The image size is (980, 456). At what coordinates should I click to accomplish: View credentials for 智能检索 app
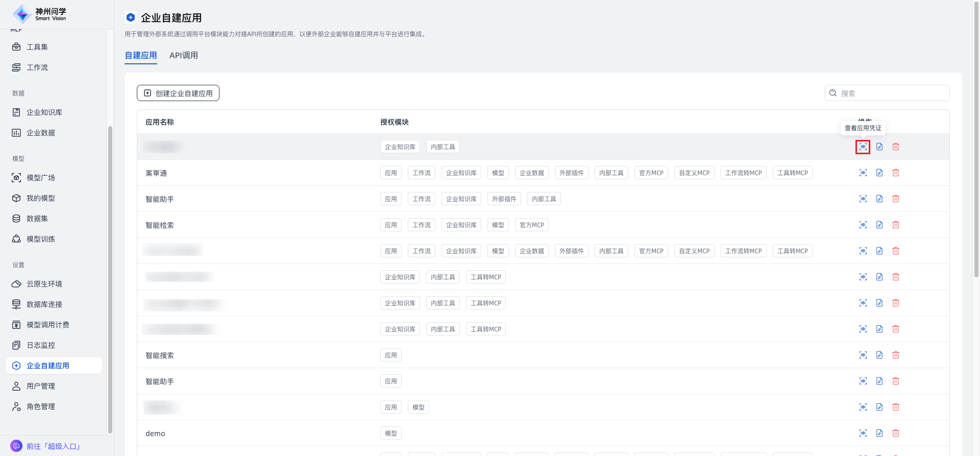pyautogui.click(x=863, y=225)
